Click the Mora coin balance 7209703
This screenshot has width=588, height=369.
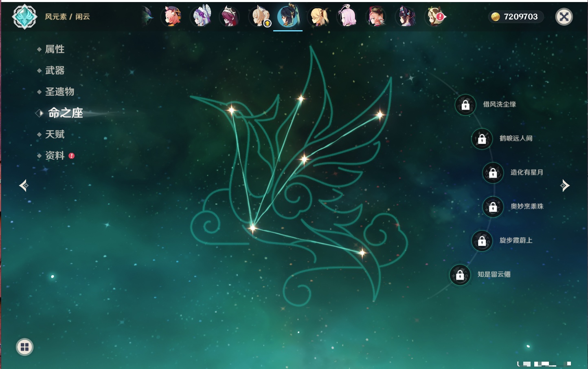(515, 17)
